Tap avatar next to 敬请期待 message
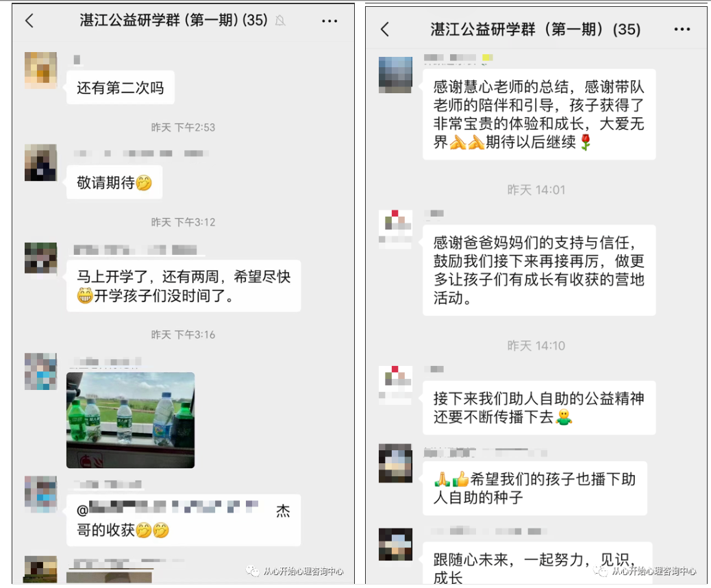This screenshot has width=711, height=588. (x=41, y=162)
